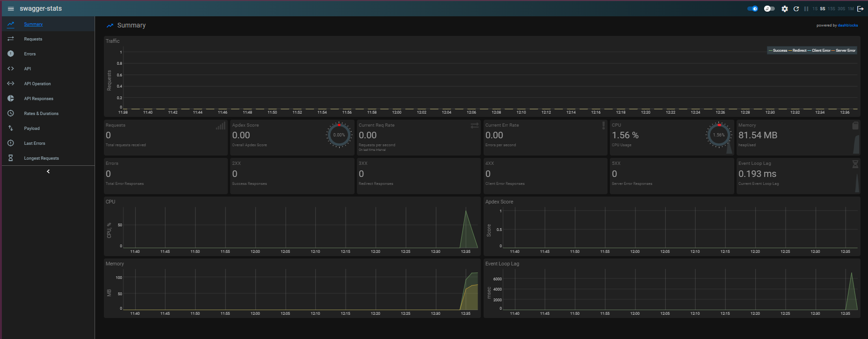Screen dimensions: 868x339
Task: Refresh the dashboard with the reload icon
Action: click(796, 9)
